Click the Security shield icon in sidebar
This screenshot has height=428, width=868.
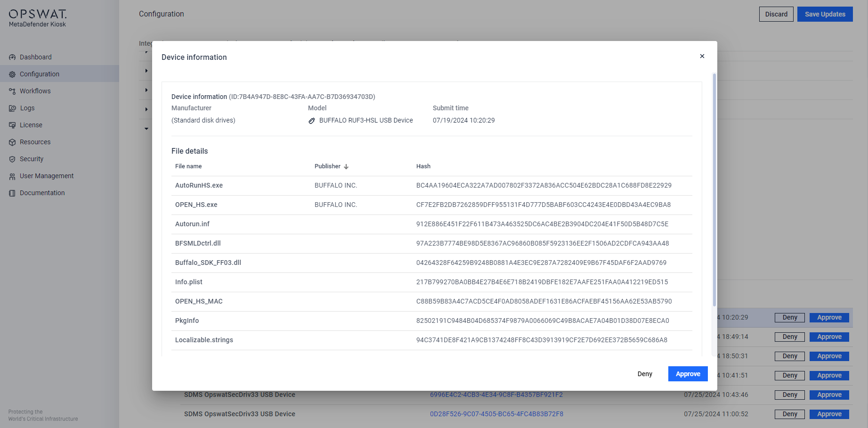pos(12,159)
